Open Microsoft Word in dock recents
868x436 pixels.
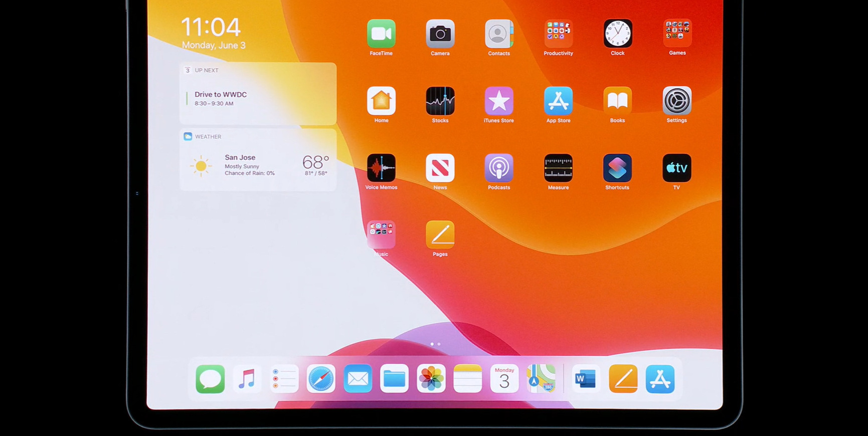[586, 379]
